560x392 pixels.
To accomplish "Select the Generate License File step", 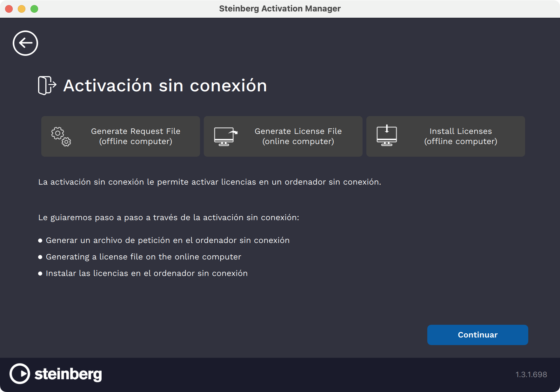I will tap(283, 136).
